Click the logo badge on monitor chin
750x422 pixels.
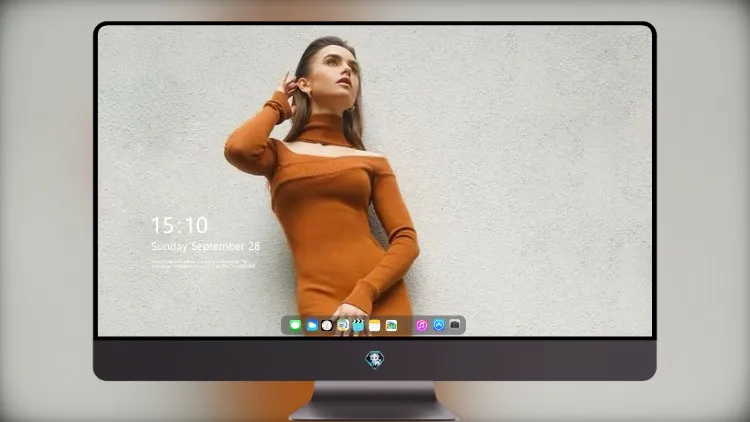375,360
